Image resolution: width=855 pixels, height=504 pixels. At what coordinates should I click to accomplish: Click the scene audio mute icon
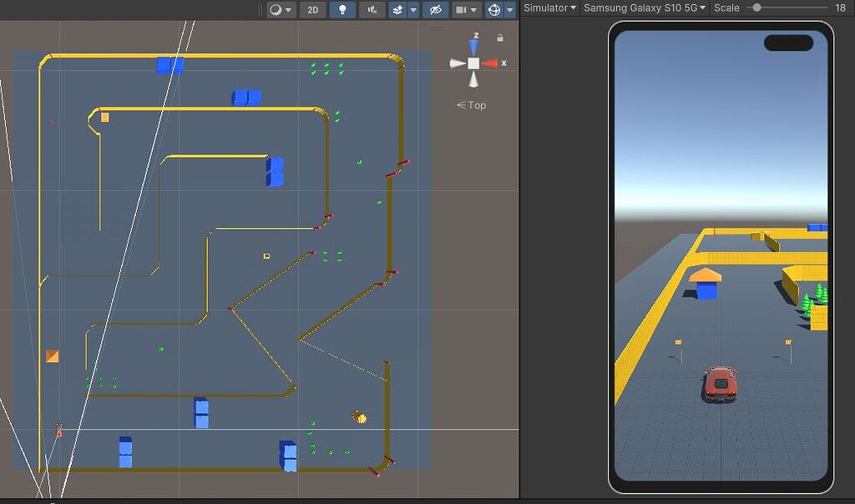pos(372,9)
